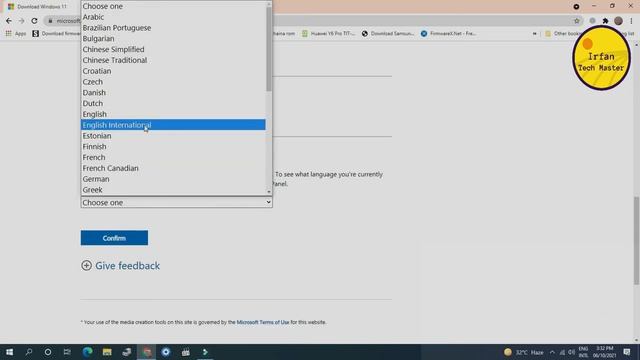
Task: Open the notification center icon
Action: [x=627, y=352]
